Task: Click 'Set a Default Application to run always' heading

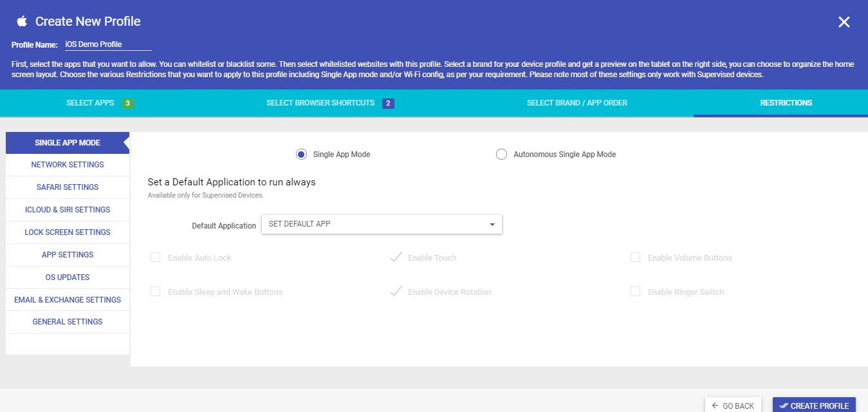Action: click(x=232, y=182)
